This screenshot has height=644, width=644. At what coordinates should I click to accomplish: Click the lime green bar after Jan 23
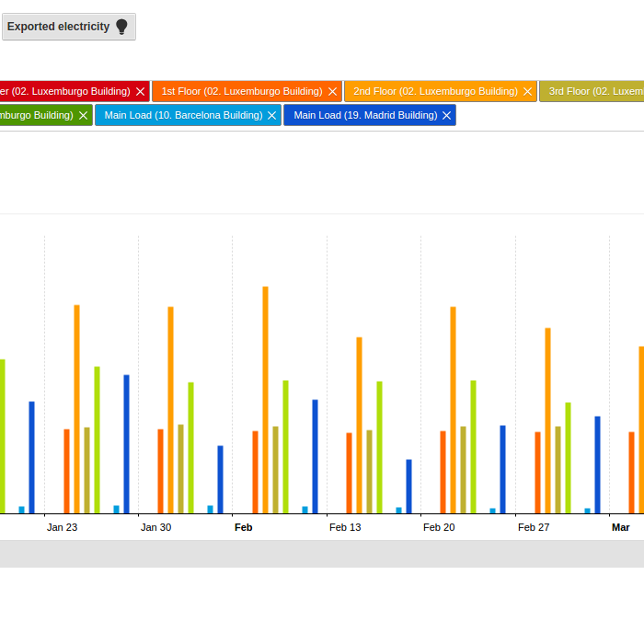coord(97,440)
